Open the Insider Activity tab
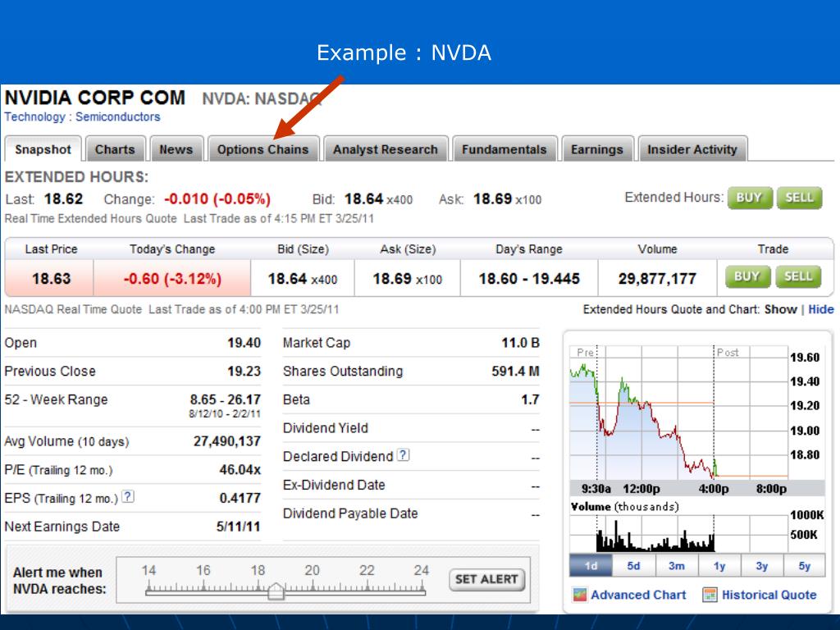This screenshot has height=630, width=840. click(x=692, y=149)
